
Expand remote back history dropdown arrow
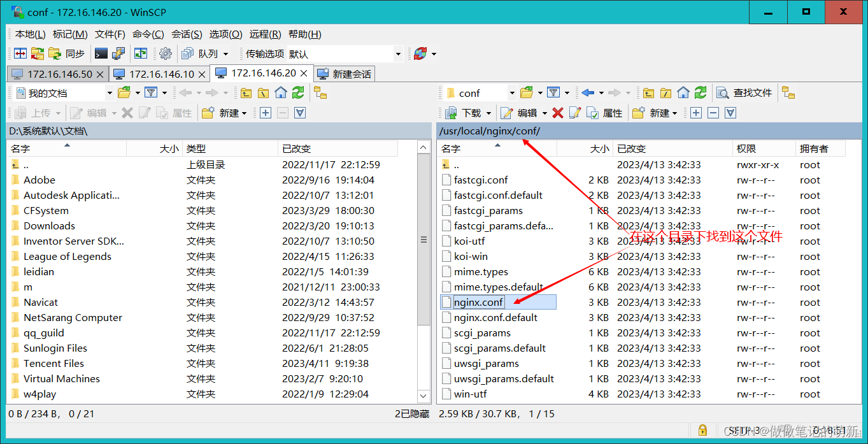[600, 93]
